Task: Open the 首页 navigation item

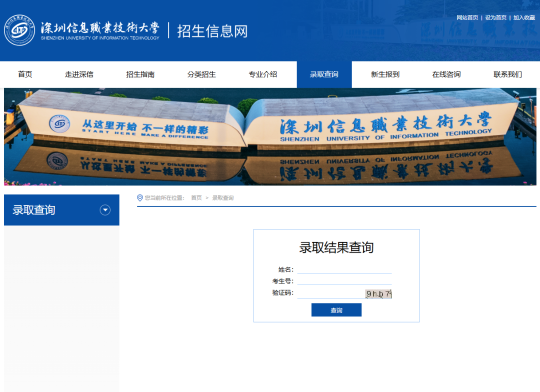Action: [x=25, y=74]
